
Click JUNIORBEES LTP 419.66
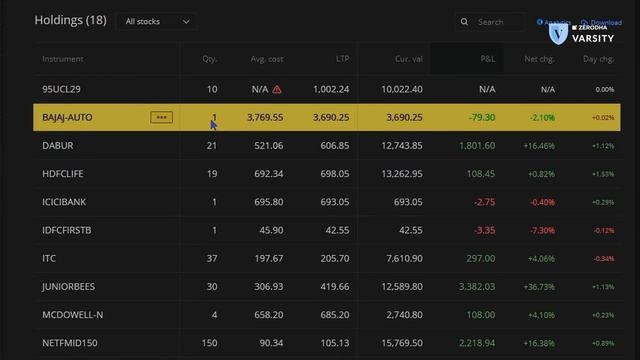tap(335, 287)
